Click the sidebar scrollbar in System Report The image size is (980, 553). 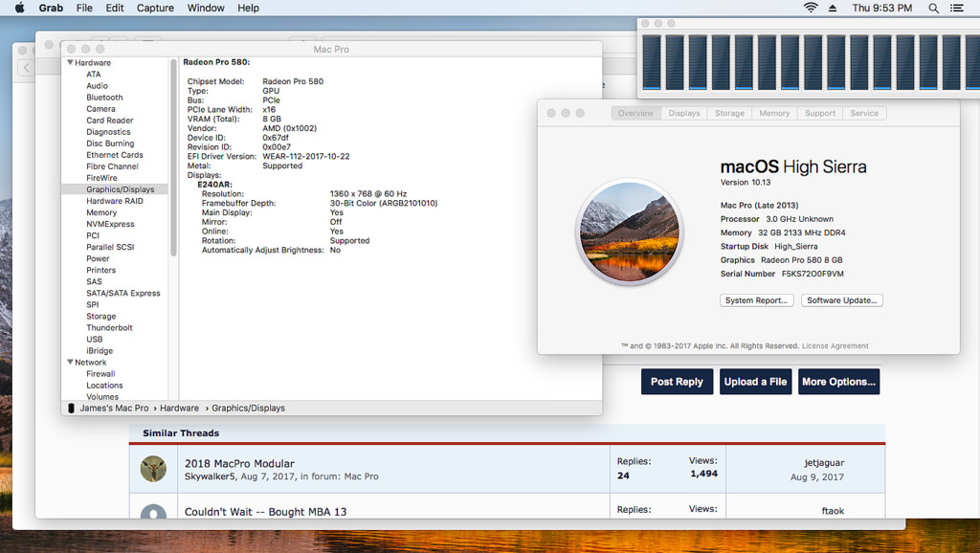point(173,158)
